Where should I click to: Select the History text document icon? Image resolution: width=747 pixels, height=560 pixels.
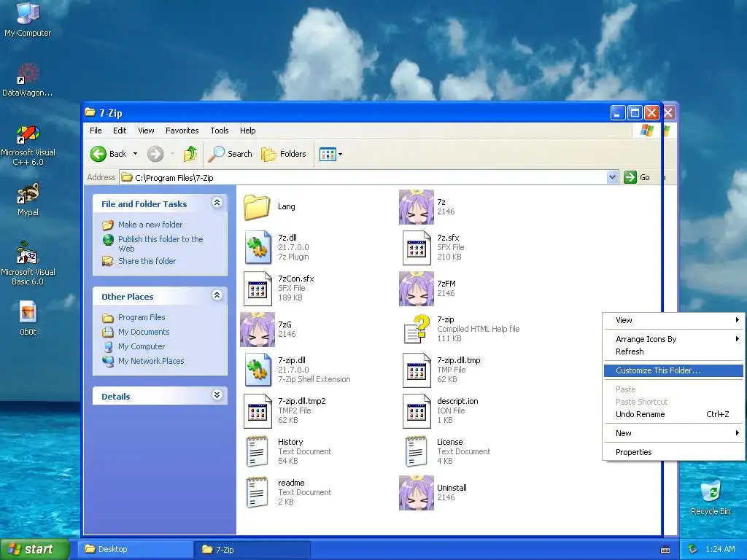pos(258,451)
